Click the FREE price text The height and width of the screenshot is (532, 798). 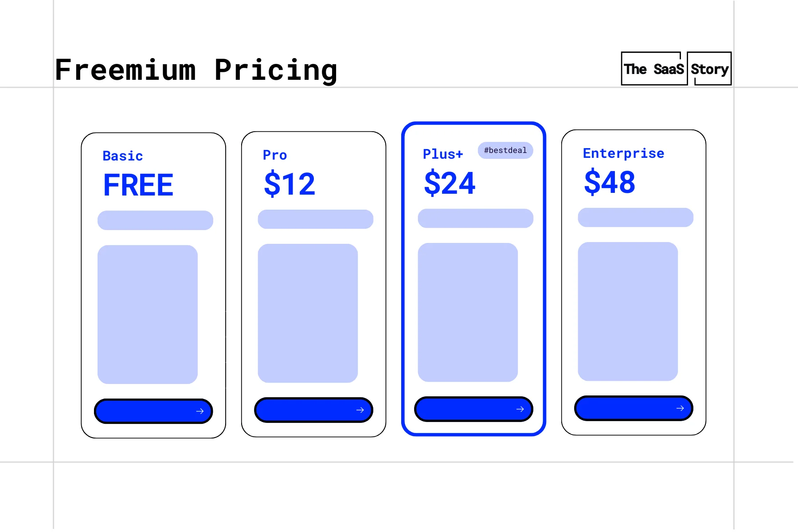(x=138, y=185)
